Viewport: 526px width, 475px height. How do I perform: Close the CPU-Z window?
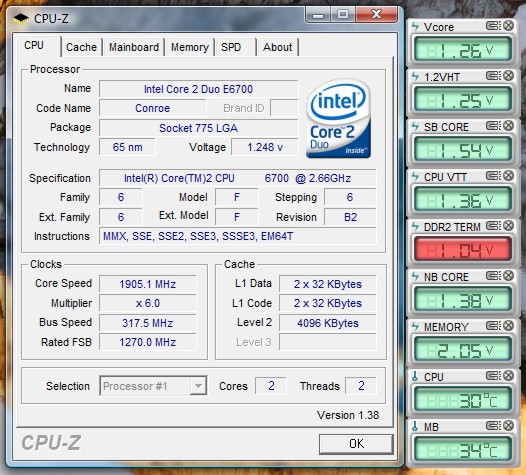376,15
